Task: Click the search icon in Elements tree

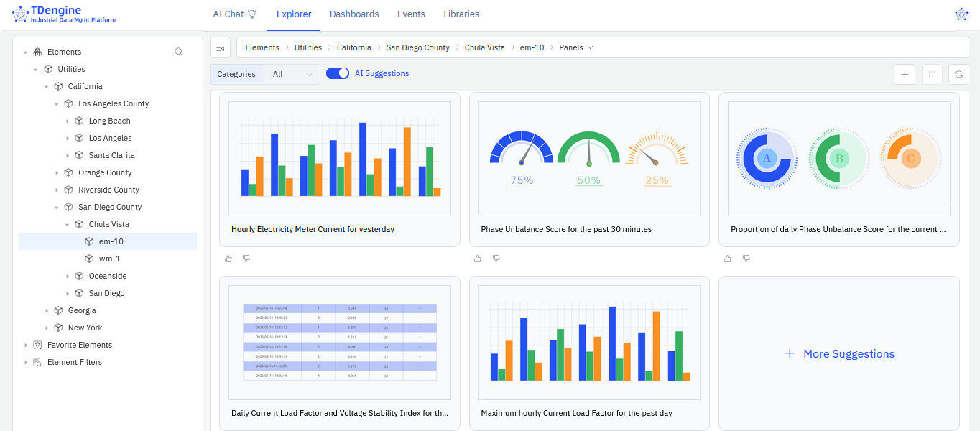Action: click(x=179, y=52)
